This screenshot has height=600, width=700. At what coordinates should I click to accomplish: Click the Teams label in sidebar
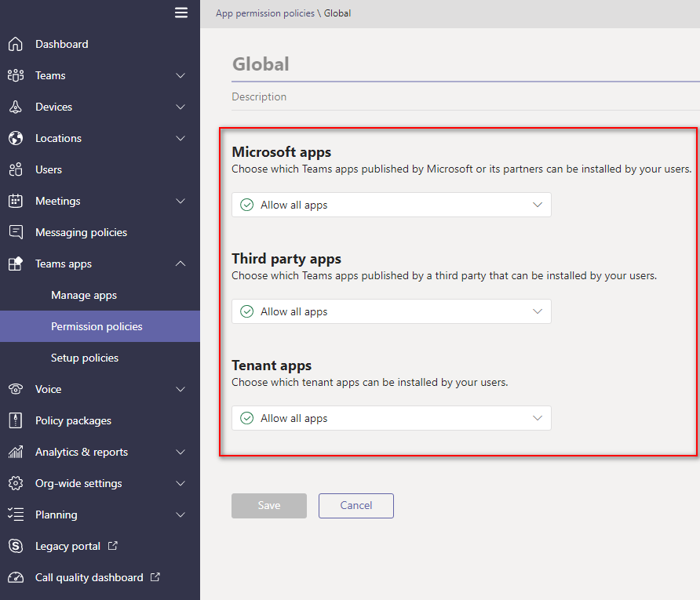pos(50,75)
